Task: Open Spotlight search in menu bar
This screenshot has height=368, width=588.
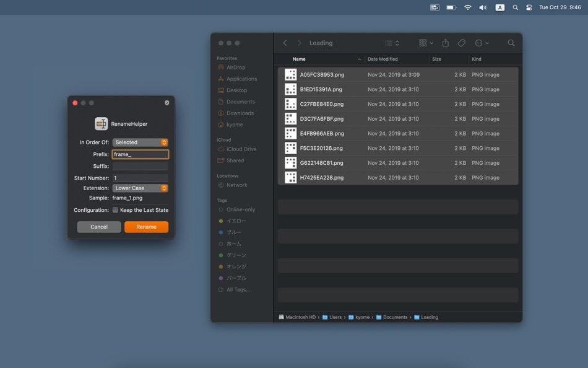Action: click(x=515, y=7)
